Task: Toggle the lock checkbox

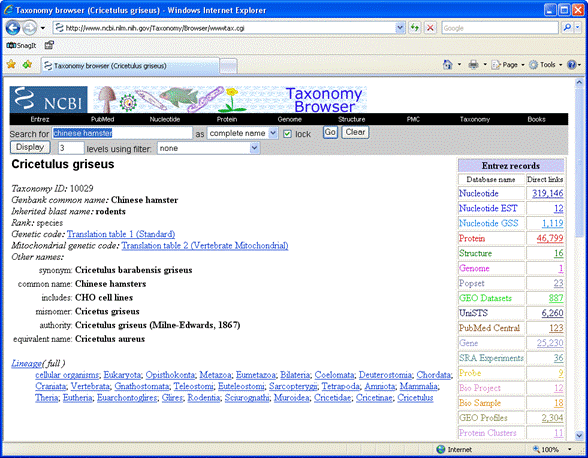Action: [x=287, y=134]
